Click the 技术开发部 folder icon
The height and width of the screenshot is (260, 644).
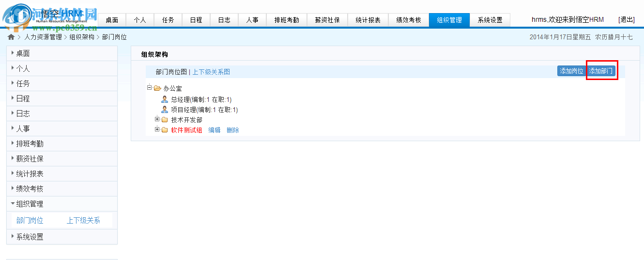(165, 120)
